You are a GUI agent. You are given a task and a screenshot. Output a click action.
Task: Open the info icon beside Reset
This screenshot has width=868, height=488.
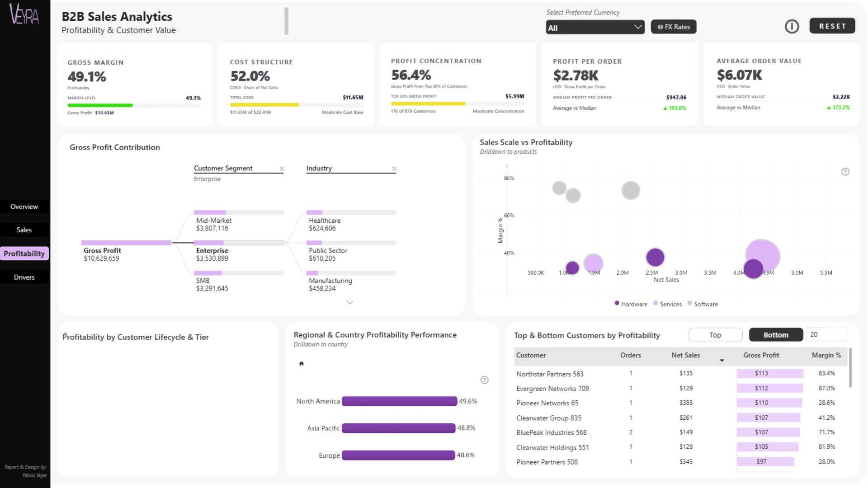point(792,26)
